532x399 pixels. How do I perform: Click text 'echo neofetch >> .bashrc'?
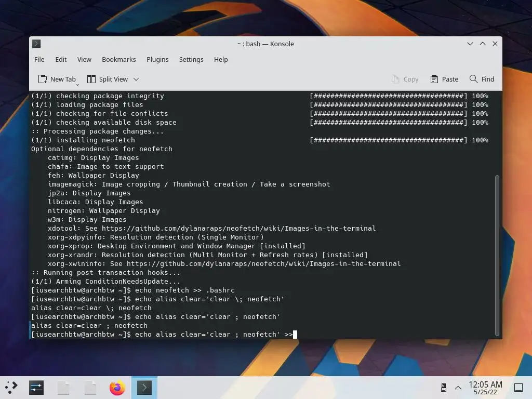(x=184, y=290)
